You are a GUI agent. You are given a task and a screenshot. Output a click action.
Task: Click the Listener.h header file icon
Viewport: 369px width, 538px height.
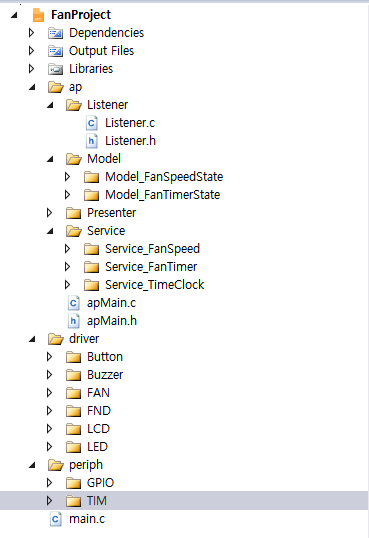point(91,141)
